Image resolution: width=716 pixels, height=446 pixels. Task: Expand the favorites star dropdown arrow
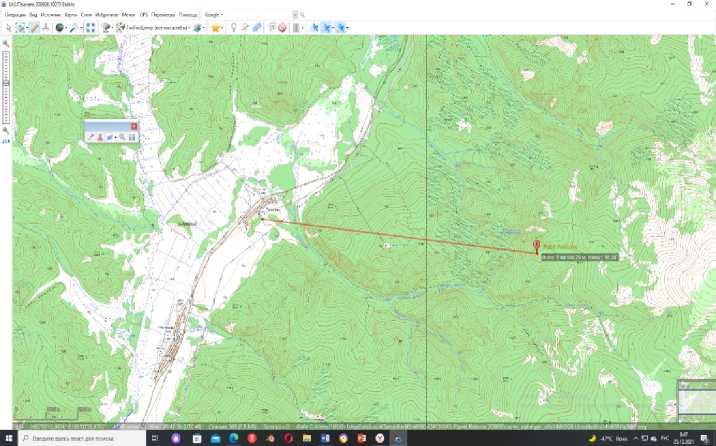pyautogui.click(x=223, y=28)
